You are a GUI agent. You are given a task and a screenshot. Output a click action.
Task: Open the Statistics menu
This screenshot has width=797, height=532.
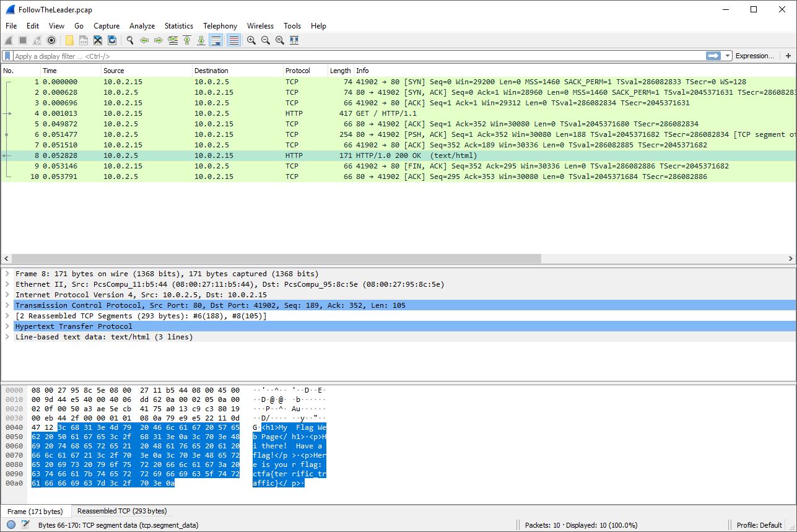[178, 26]
